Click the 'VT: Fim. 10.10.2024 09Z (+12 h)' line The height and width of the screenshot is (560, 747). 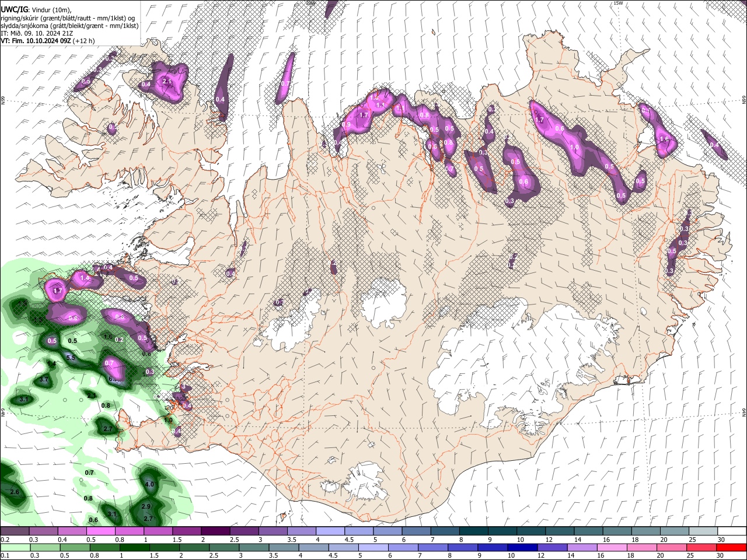coord(47,41)
